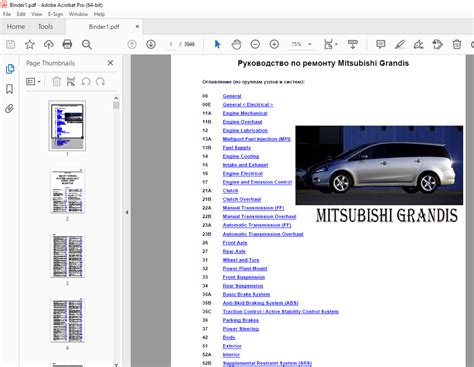Add a comment with sticky note tool
This screenshot has height=367, width=474.
pos(381,44)
